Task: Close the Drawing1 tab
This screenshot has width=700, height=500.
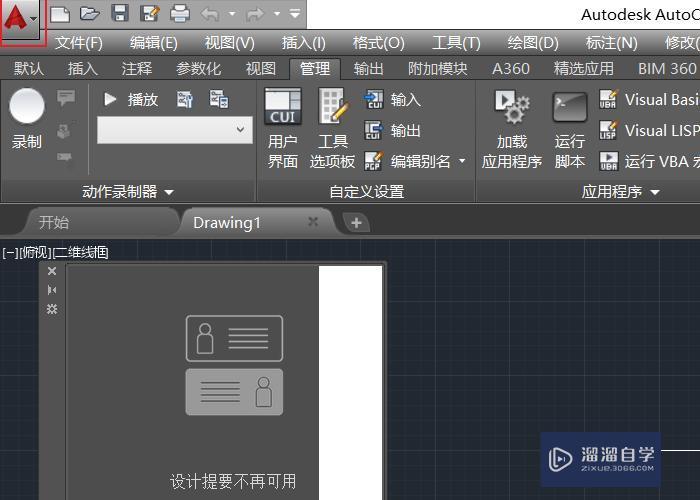Action: (x=313, y=221)
